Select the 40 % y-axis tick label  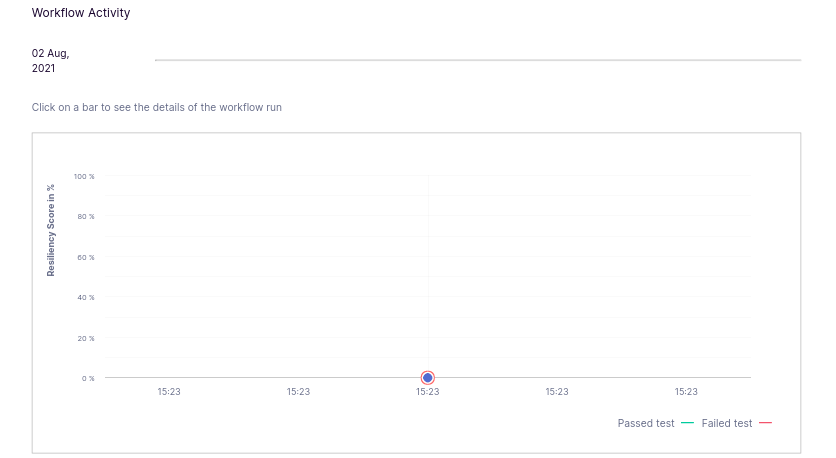pyautogui.click(x=85, y=298)
